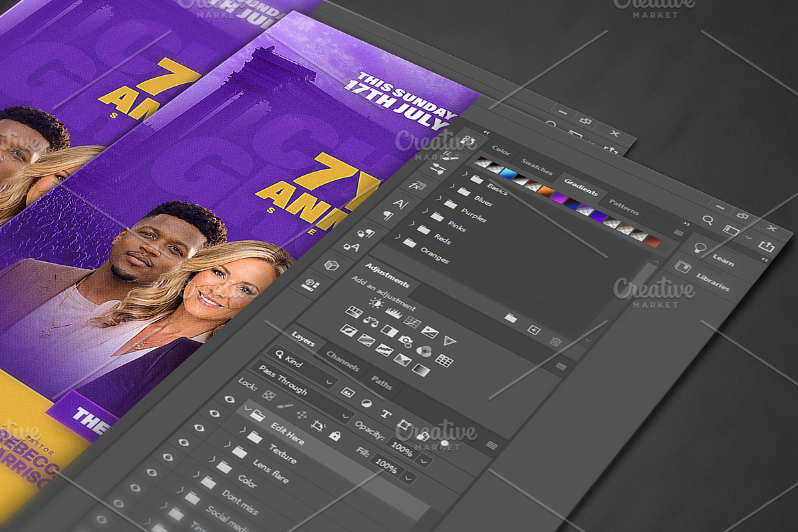Filter layers by adjustment layers icon
798x532 pixels.
pos(366,403)
